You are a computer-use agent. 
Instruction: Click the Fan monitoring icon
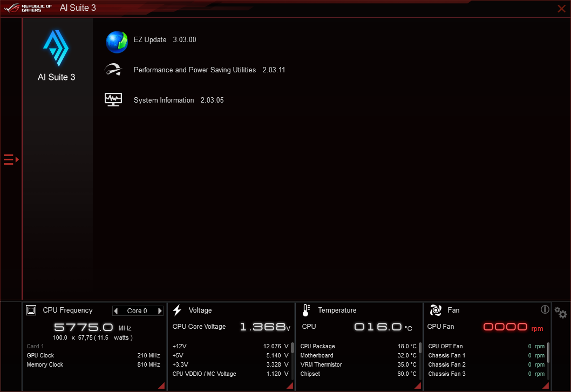[435, 310]
